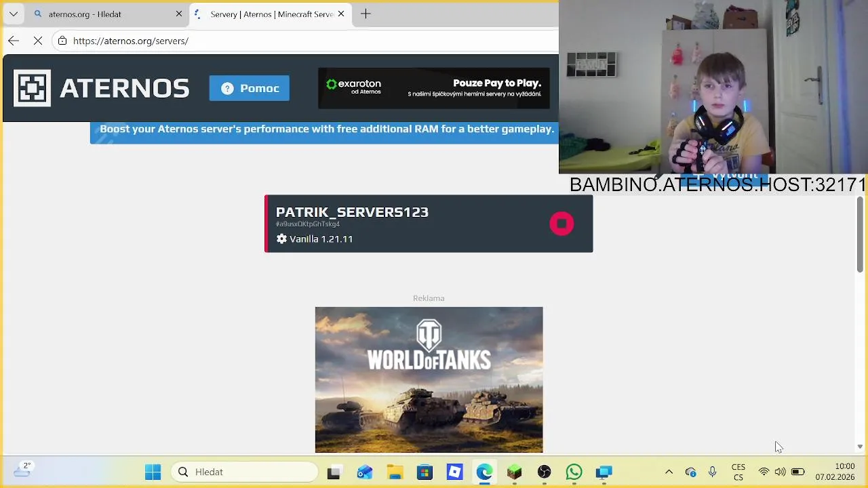Click the site info icon in address bar
This screenshot has width=868, height=488.
click(x=62, y=41)
